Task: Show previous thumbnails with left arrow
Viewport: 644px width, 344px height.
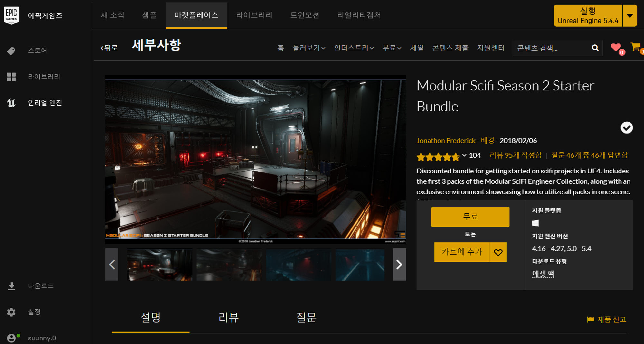Action: pyautogui.click(x=112, y=265)
